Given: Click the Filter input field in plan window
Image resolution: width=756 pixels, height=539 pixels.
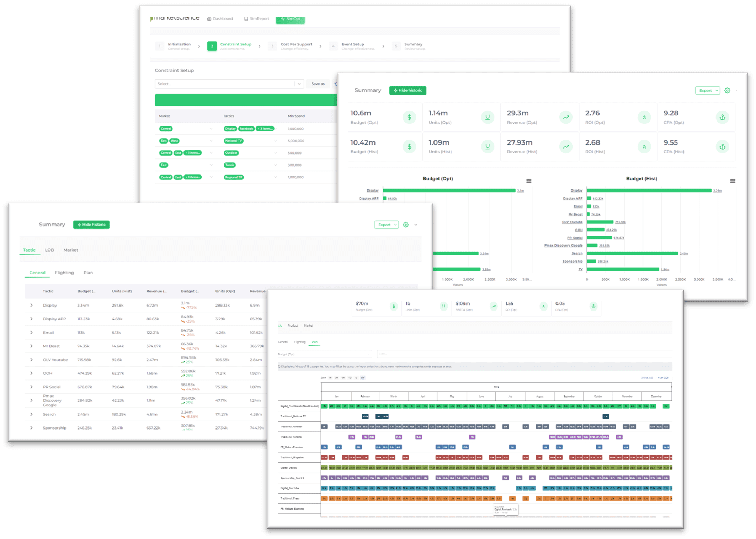Looking at the screenshot, I should point(525,354).
